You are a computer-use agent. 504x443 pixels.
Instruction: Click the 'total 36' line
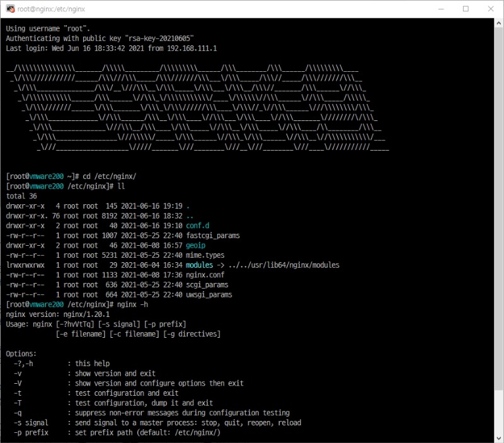[21, 196]
